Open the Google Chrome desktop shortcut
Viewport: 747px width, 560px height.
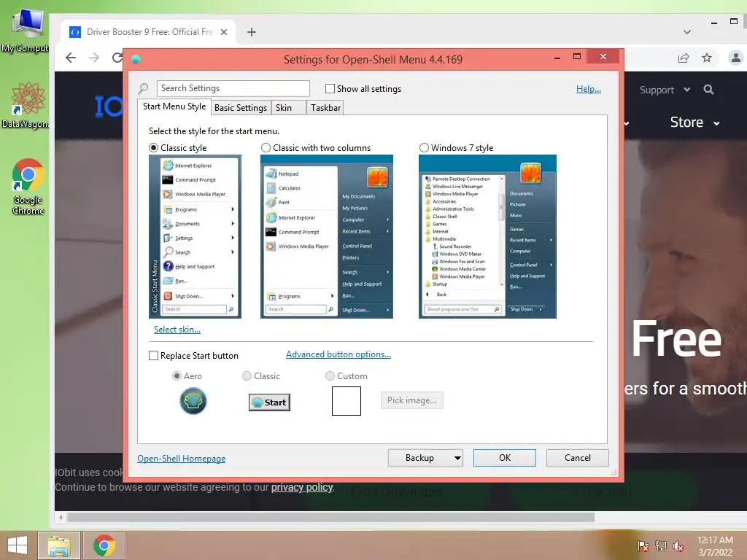click(28, 186)
